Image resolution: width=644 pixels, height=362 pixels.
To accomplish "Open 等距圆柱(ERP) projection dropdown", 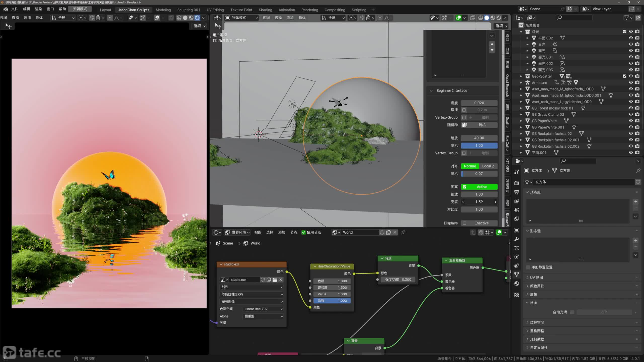I will [252, 294].
